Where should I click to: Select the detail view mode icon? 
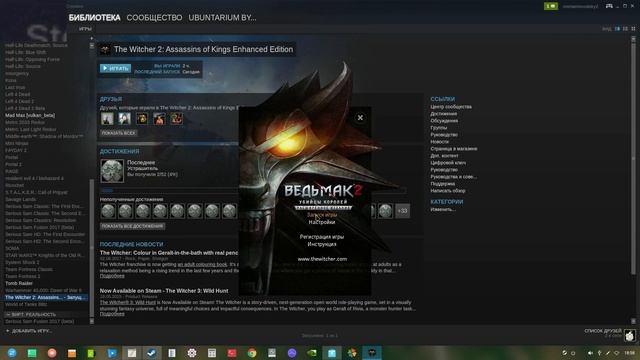click(617, 29)
